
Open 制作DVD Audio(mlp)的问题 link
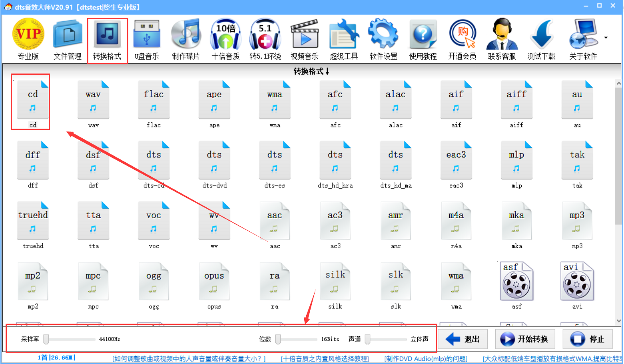(426, 359)
